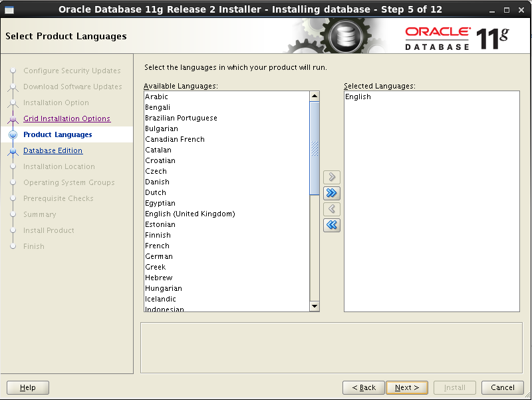Click the scroll up arrow of Available Languages

(315, 96)
